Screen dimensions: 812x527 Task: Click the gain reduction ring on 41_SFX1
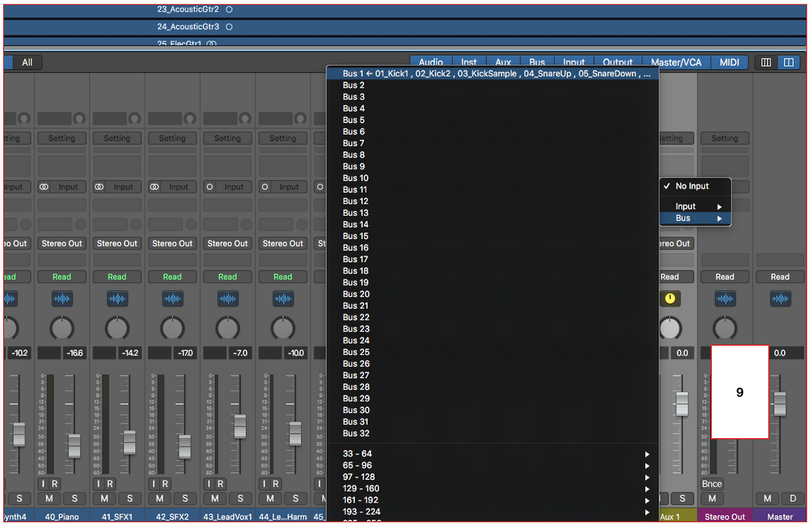[134, 118]
